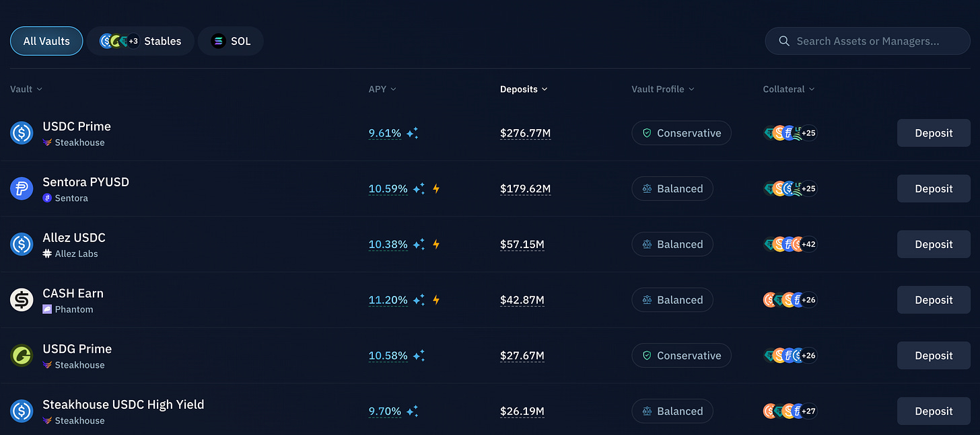The height and width of the screenshot is (435, 980).
Task: Click the lightning bolt icon in CASH Earn row
Action: (436, 300)
